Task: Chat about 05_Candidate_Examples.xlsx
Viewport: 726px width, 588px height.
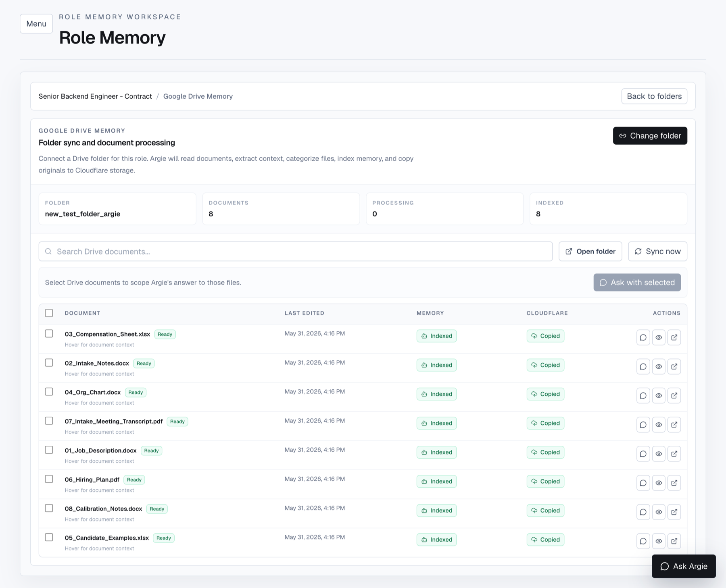Action: pos(643,541)
